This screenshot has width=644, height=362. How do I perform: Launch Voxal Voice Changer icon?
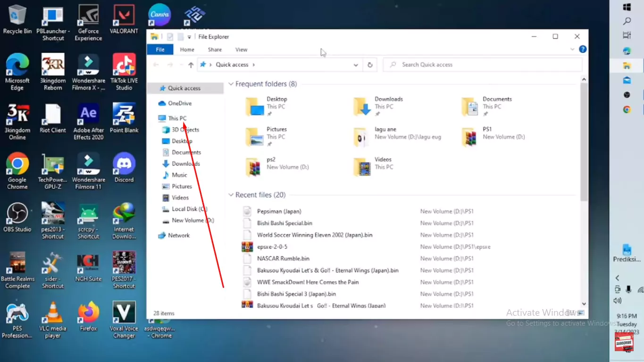pyautogui.click(x=124, y=320)
